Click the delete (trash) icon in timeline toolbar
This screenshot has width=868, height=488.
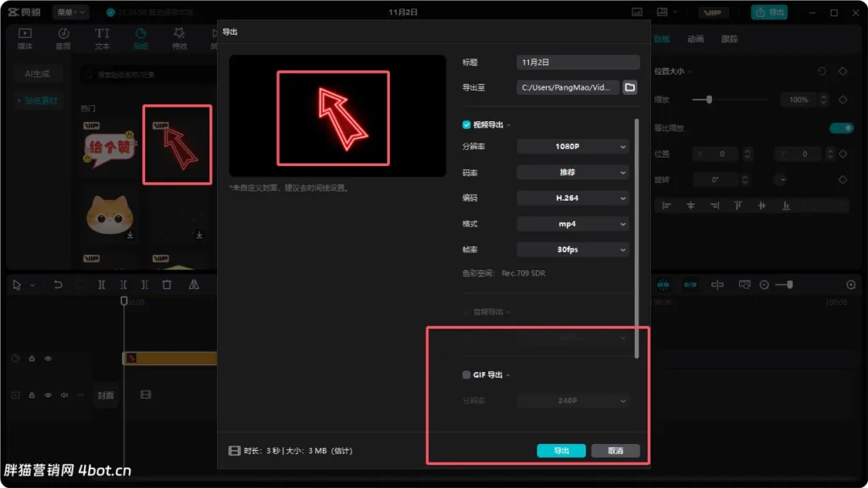[x=165, y=285]
